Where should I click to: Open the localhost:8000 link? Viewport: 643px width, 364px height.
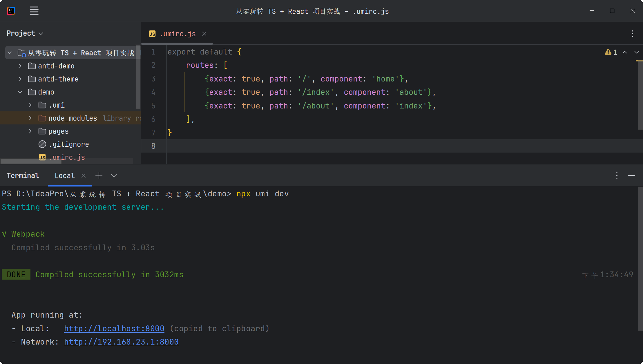coord(114,329)
